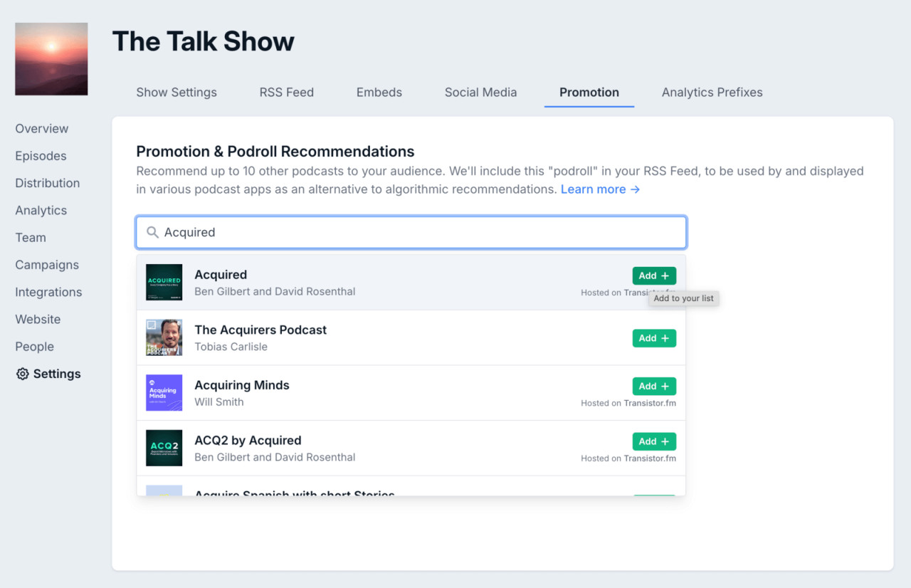The height and width of the screenshot is (588, 911).
Task: Click the magnifying glass in the search bar
Action: coord(152,232)
